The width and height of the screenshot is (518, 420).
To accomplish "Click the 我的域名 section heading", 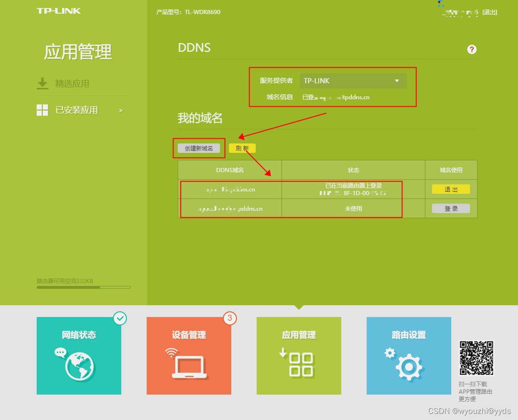I will coord(200,118).
